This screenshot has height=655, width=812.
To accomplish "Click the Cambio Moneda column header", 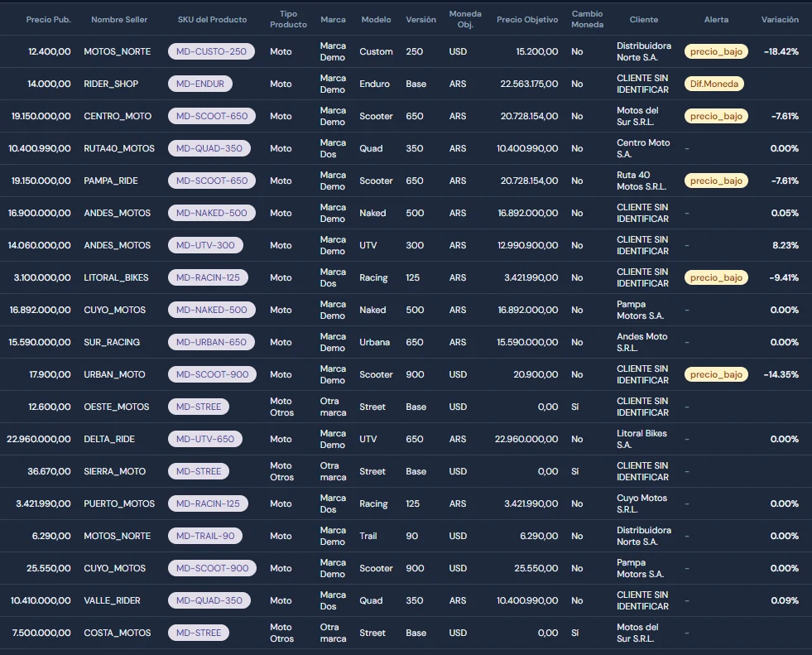I will [587, 19].
